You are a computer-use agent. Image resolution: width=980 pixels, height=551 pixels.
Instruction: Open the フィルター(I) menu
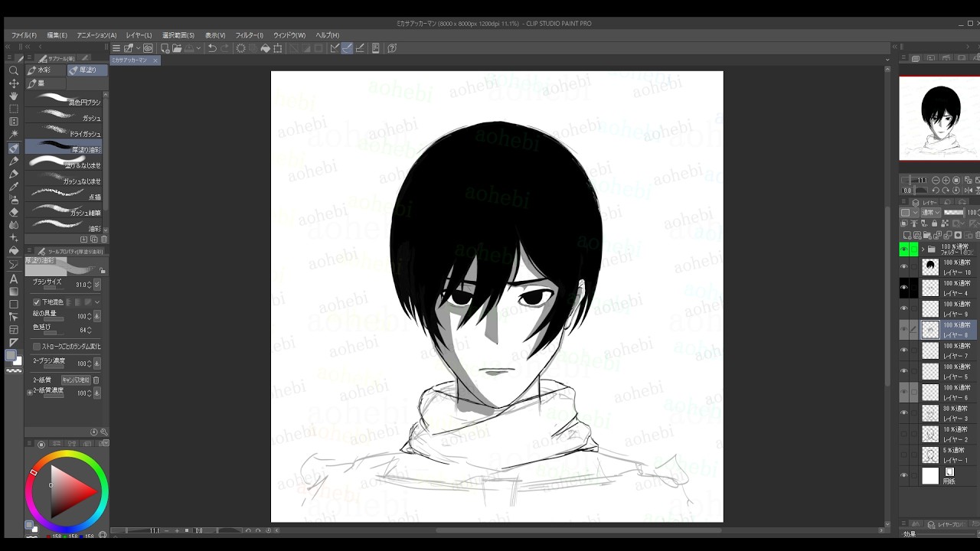[249, 35]
